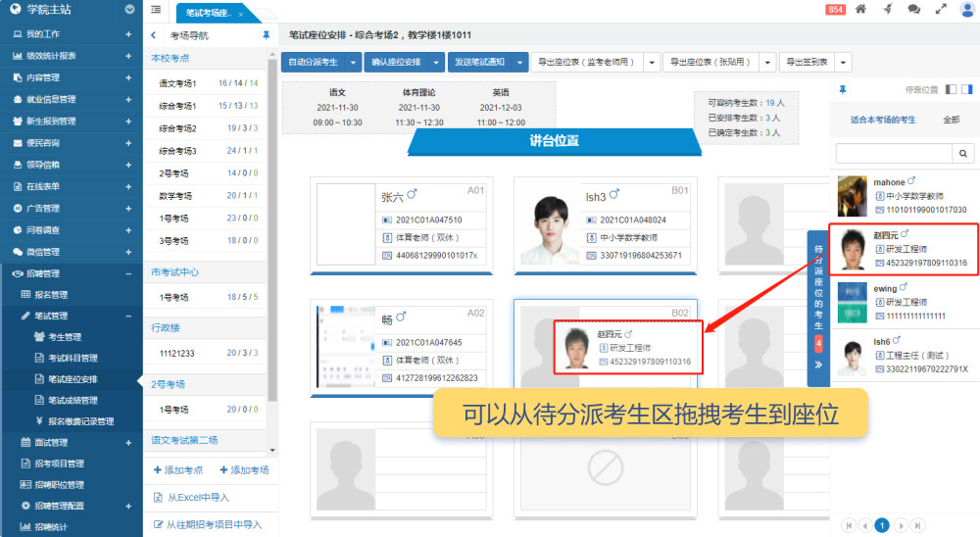Click the exam room list scrollbar
This screenshot has width=980, height=537.
pyautogui.click(x=272, y=196)
